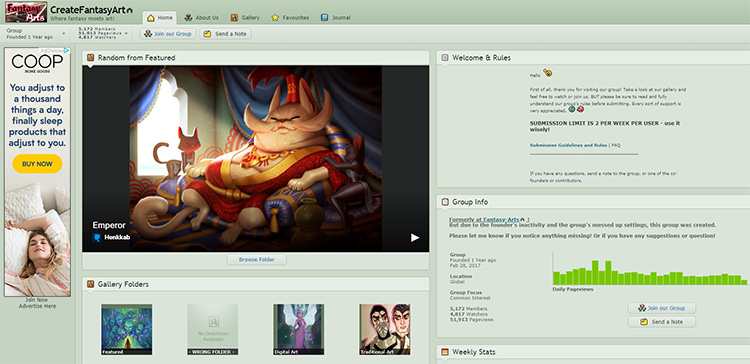This screenshot has width=750, height=364.
Task: Open the Home tab
Action: [160, 18]
